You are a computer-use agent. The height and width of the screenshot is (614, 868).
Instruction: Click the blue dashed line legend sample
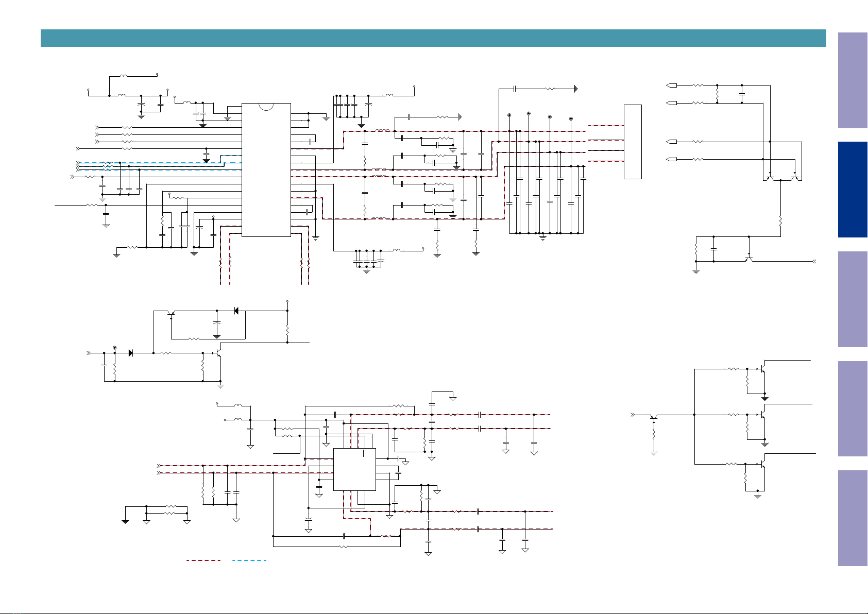pos(249,560)
